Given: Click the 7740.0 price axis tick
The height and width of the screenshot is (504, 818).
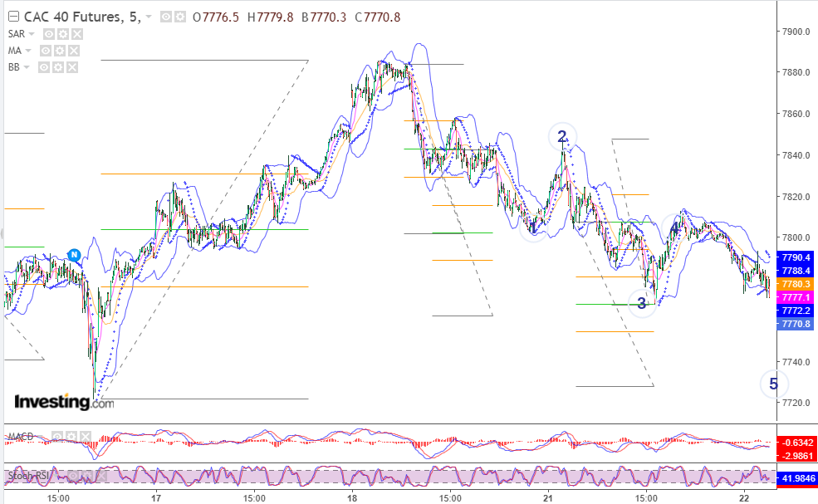Looking at the screenshot, I should (x=796, y=361).
